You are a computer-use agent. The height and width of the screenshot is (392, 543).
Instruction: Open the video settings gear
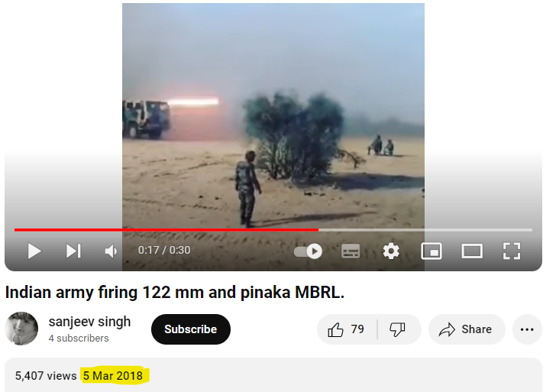click(391, 251)
